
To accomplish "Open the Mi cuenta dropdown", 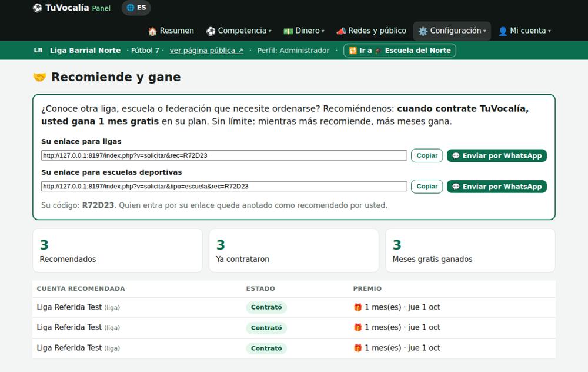I will click(524, 31).
